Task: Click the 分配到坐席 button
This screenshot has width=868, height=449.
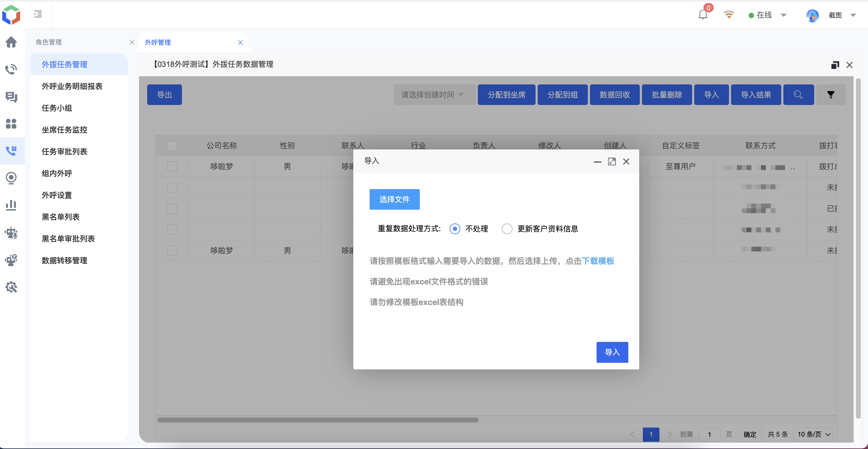Action: 507,95
